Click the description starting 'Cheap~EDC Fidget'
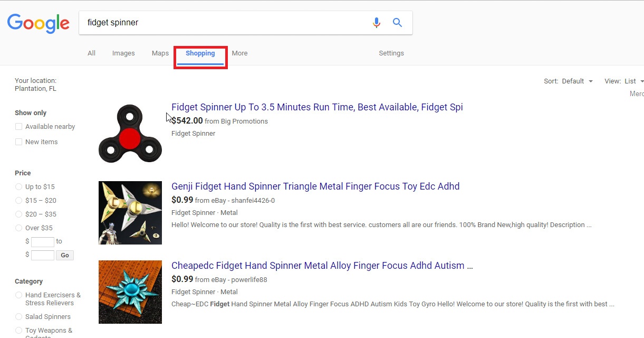The image size is (644, 338). (x=393, y=304)
